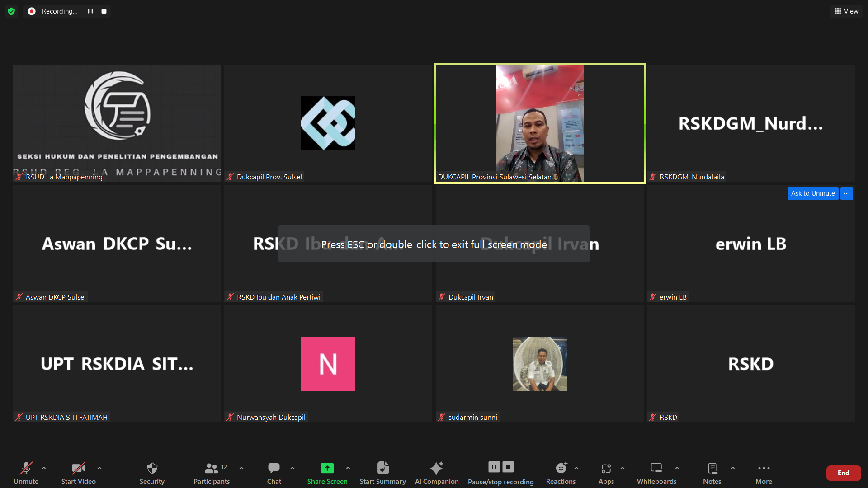The width and height of the screenshot is (868, 488).
Task: Select the RSUD La Mappapenning video tile
Action: click(117, 123)
